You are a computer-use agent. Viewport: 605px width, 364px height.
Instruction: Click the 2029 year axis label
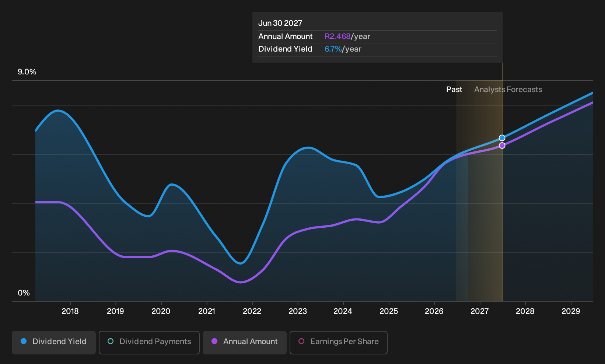point(571,311)
